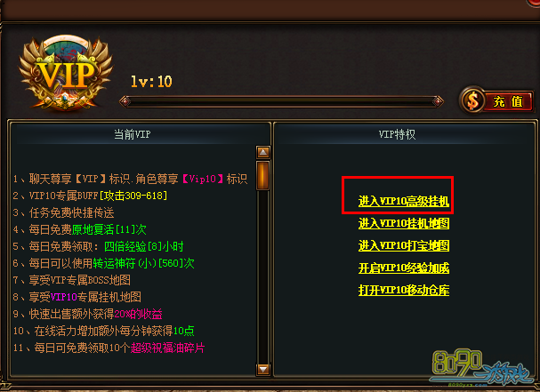Click the right diamond end of progress bar
Viewport: 540px width, 392px height.
pyautogui.click(x=438, y=101)
